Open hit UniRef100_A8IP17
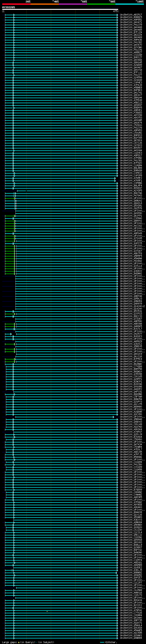Screen dimensions: 146x644 coord(131,15)
